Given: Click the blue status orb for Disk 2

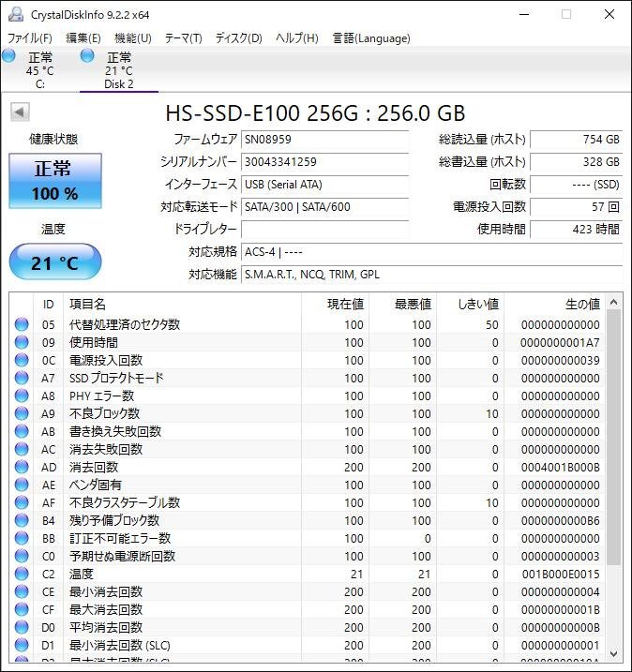Looking at the screenshot, I should click(87, 55).
